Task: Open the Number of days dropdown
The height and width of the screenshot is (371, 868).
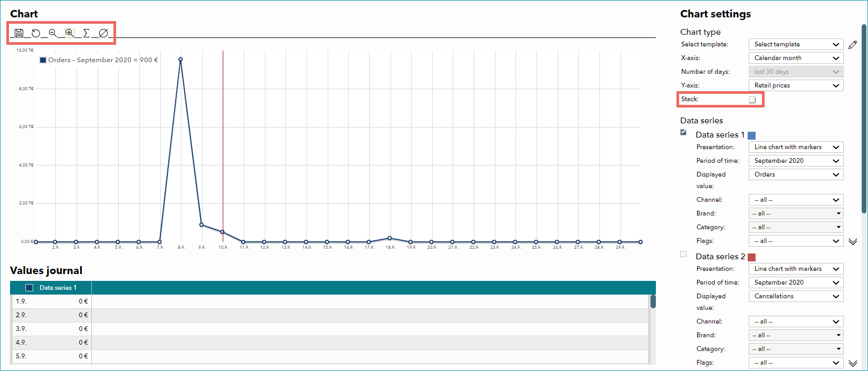Action: point(796,72)
